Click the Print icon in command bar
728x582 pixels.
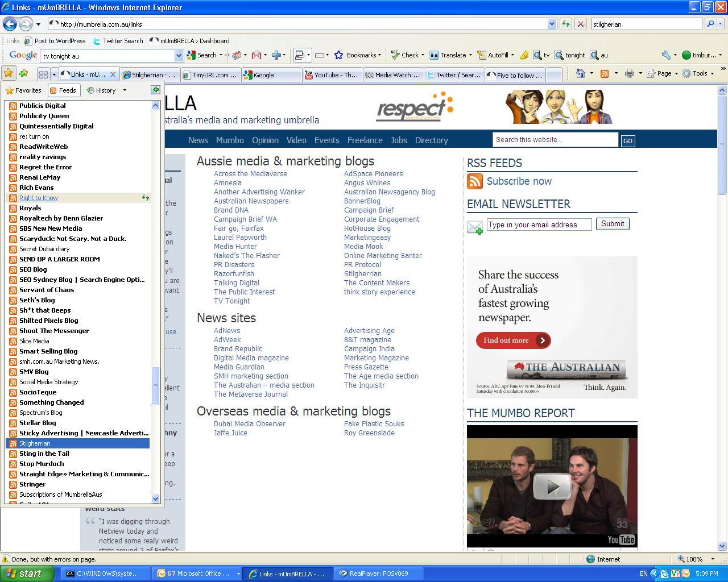(x=629, y=73)
